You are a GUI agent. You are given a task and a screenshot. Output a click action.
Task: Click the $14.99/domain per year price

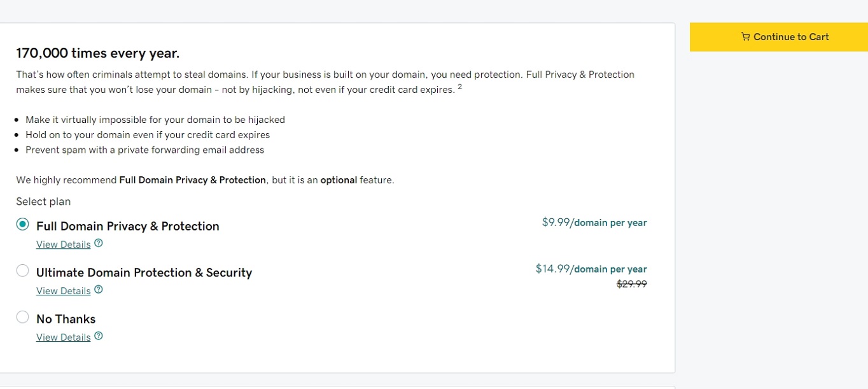(x=591, y=269)
